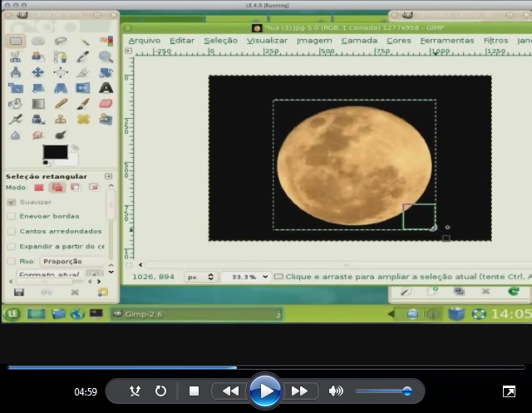
Task: Open the Filtros menu
Action: click(495, 40)
